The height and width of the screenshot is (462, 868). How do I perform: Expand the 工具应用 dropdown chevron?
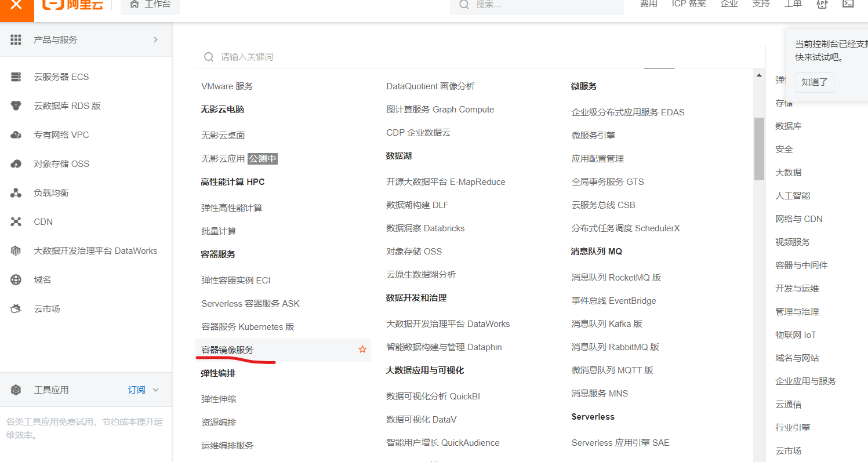(x=155, y=390)
